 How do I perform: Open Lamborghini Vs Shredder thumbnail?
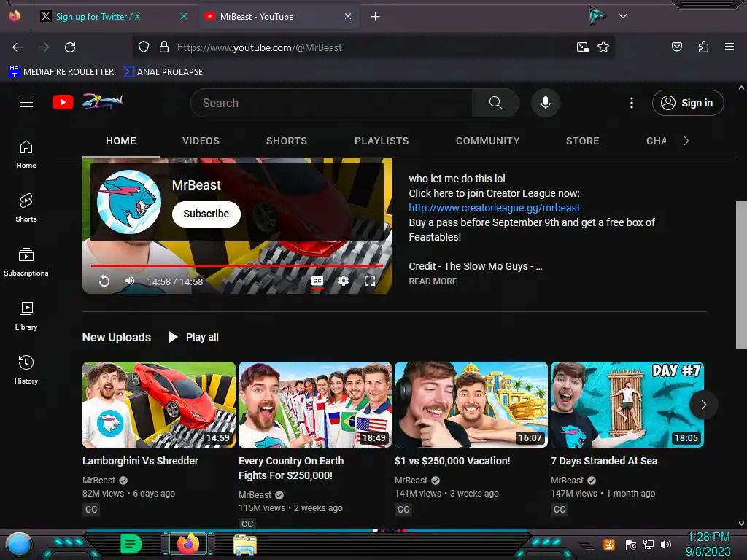[158, 405]
